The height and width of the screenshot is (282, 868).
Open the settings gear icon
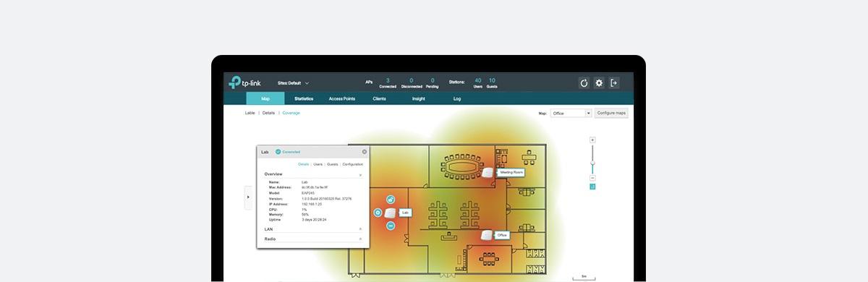[599, 83]
